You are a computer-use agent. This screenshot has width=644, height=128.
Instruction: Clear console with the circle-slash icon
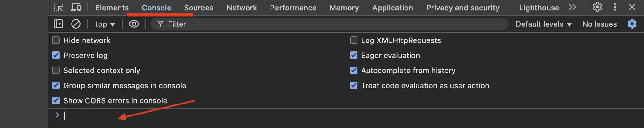click(x=76, y=24)
